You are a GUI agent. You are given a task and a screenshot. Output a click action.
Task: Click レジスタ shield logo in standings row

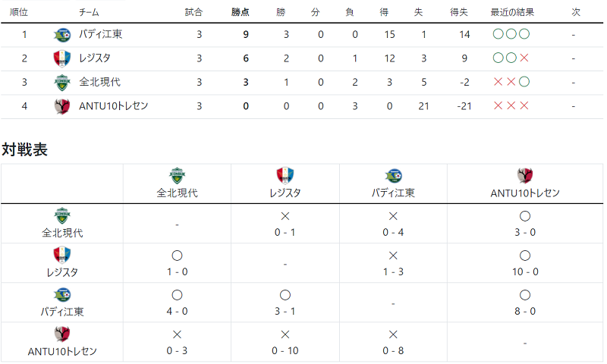[x=62, y=59]
